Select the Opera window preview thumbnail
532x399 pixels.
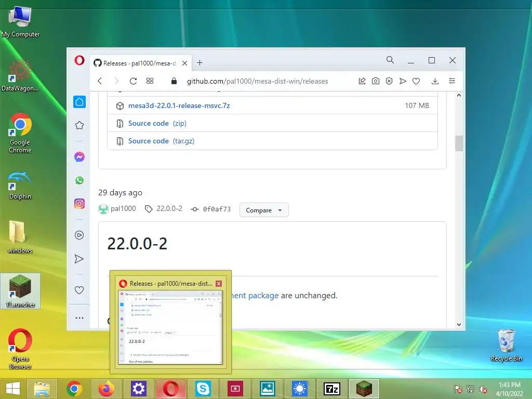(170, 327)
